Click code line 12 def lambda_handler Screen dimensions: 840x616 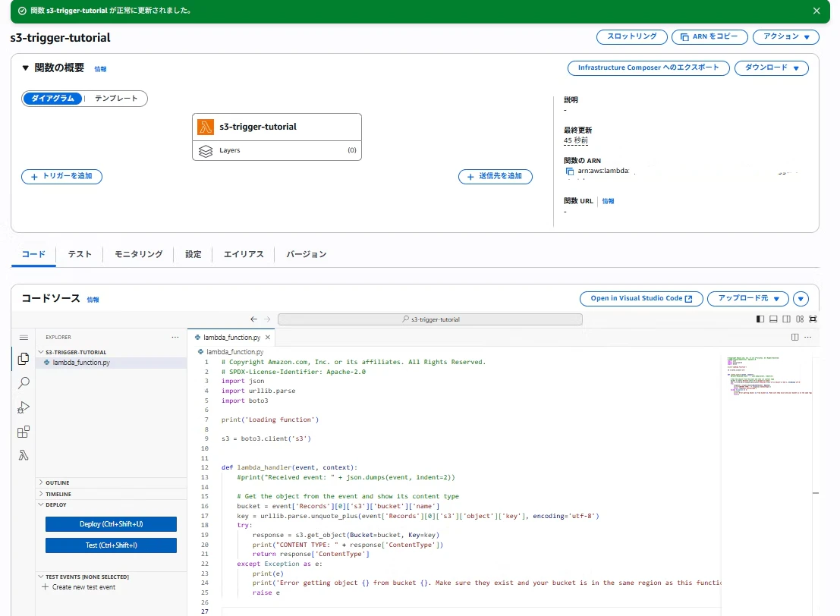(289, 467)
